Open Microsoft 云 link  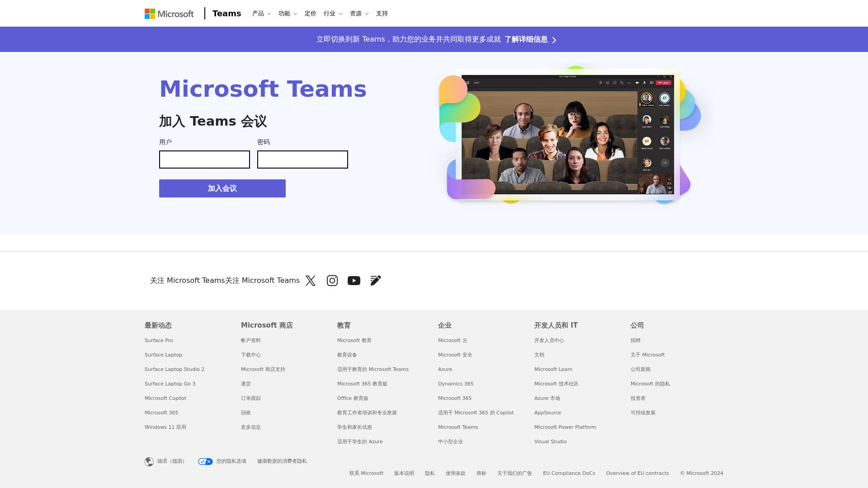[453, 340]
